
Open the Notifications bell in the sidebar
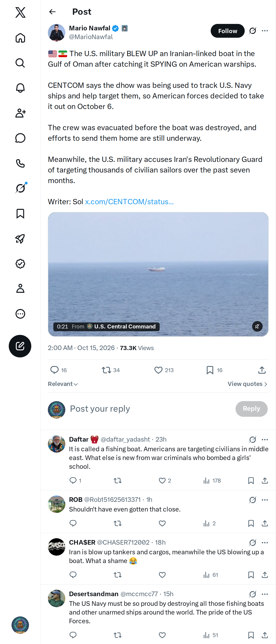pyautogui.click(x=20, y=88)
